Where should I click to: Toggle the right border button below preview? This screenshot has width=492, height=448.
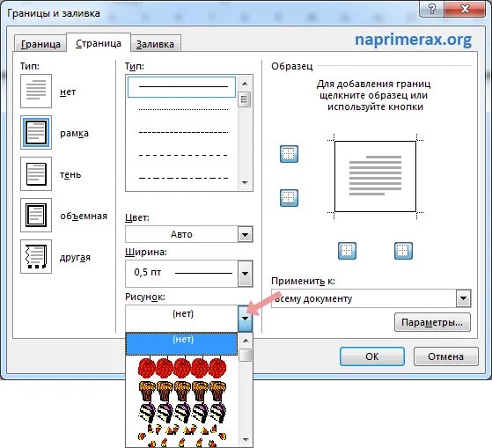pyautogui.click(x=403, y=251)
